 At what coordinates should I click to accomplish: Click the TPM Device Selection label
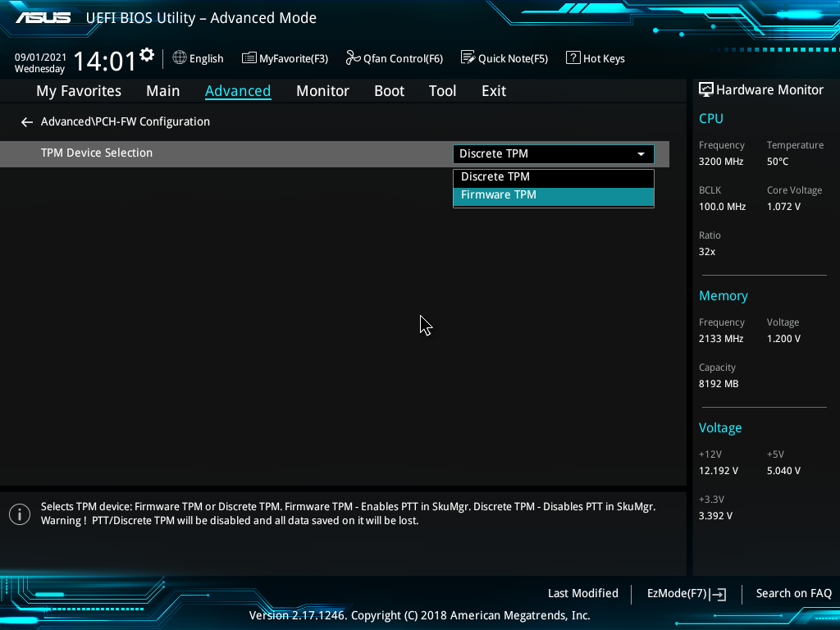(97, 153)
